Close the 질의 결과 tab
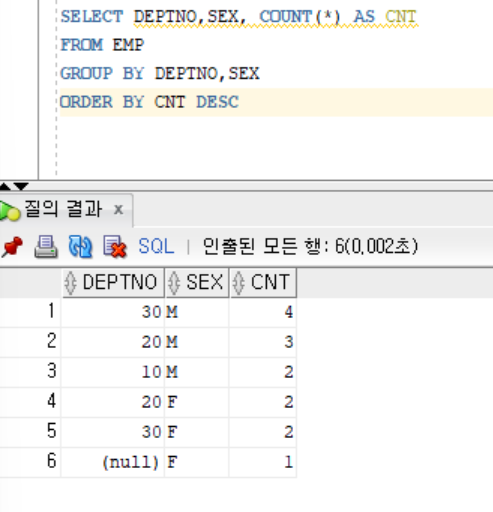Image resolution: width=493 pixels, height=512 pixels. coord(118,210)
